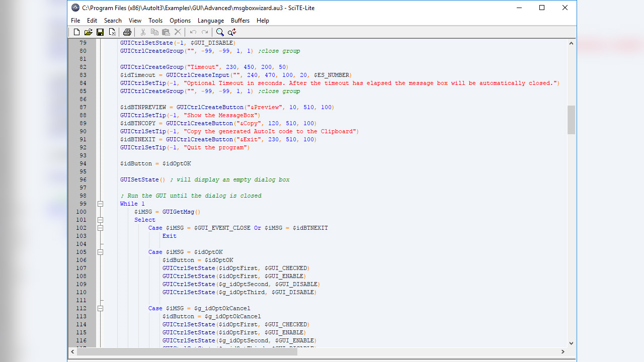644x362 pixels.
Task: Open the Language menu
Action: (x=211, y=21)
